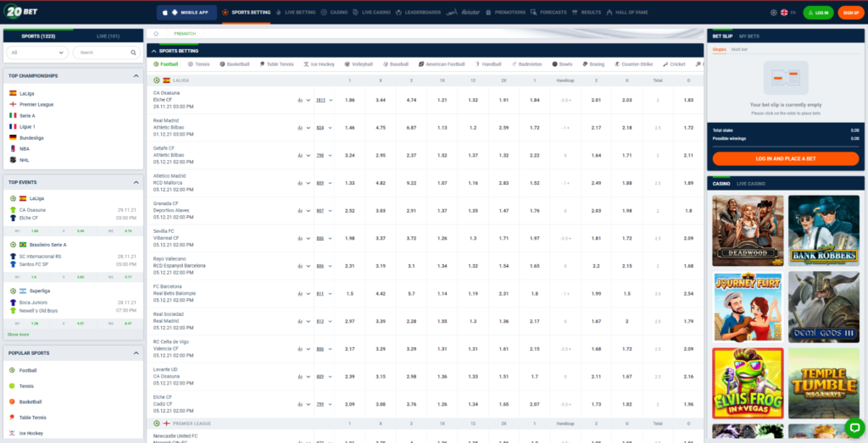Collapse the Sports Betting section header
This screenshot has width=868, height=443.
coord(154,51)
